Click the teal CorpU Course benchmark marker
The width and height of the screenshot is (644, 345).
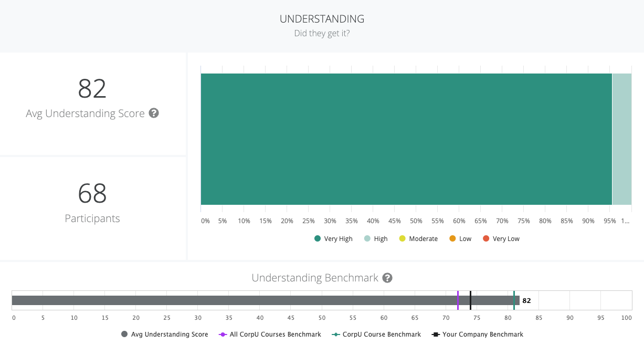click(514, 300)
